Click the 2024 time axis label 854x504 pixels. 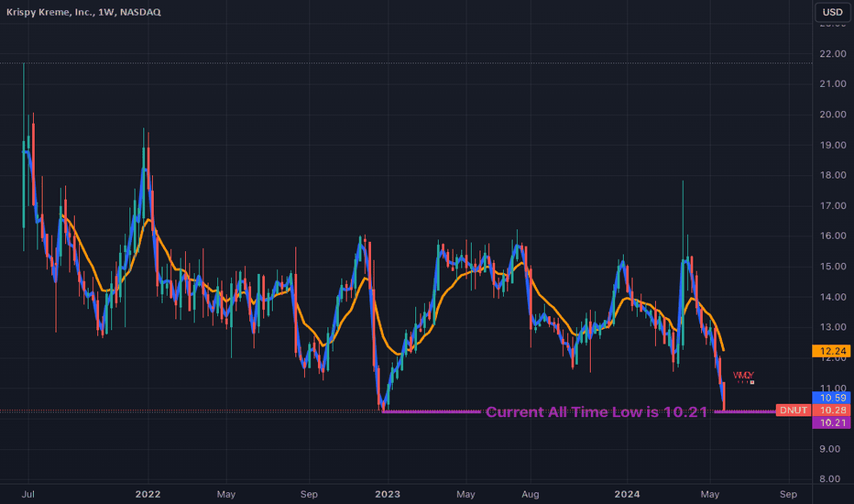(x=628, y=494)
